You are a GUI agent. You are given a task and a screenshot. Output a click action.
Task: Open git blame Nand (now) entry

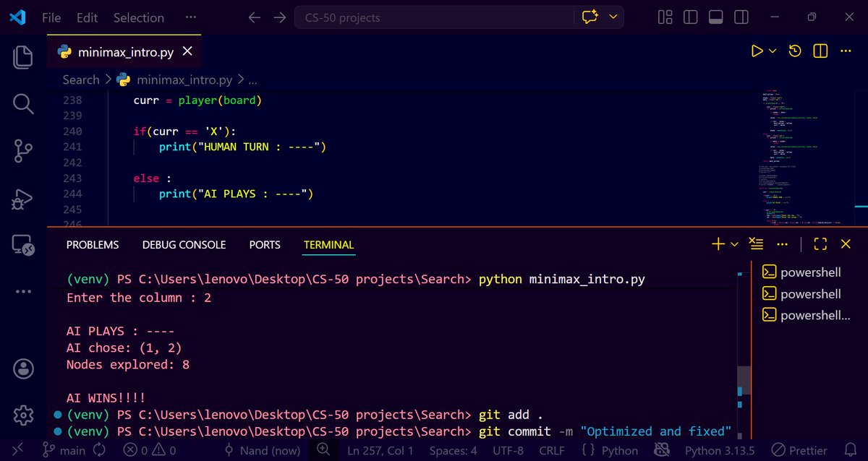point(261,450)
